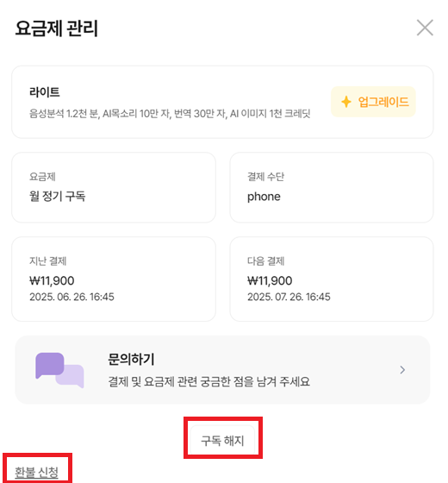Open the 문의하기 inquiry row
The width and height of the screenshot is (448, 483).
pos(222,370)
